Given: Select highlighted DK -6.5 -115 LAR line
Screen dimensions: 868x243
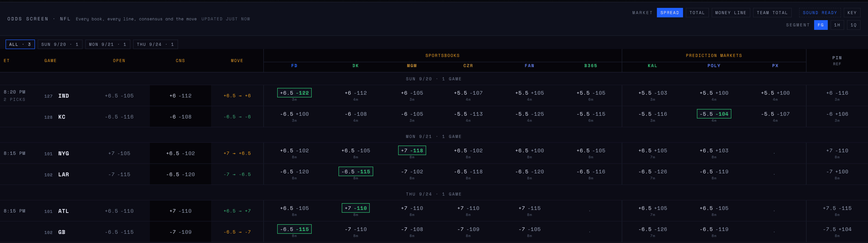Looking at the screenshot, I should pyautogui.click(x=355, y=171).
